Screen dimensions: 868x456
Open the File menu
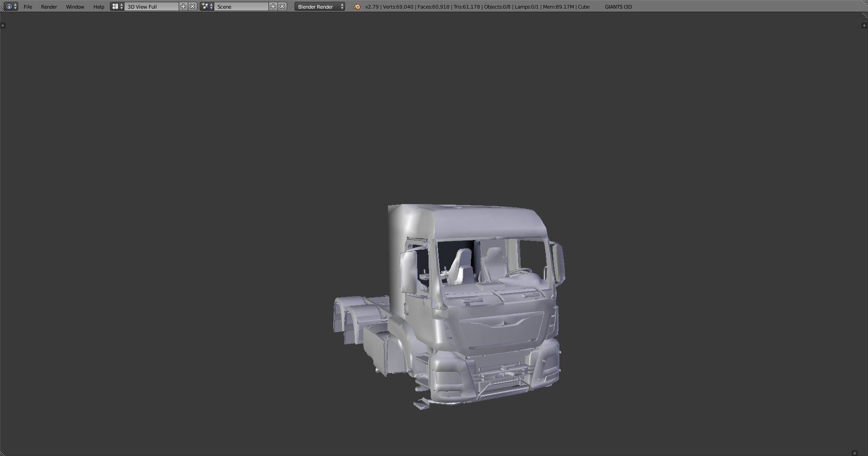pyautogui.click(x=28, y=7)
